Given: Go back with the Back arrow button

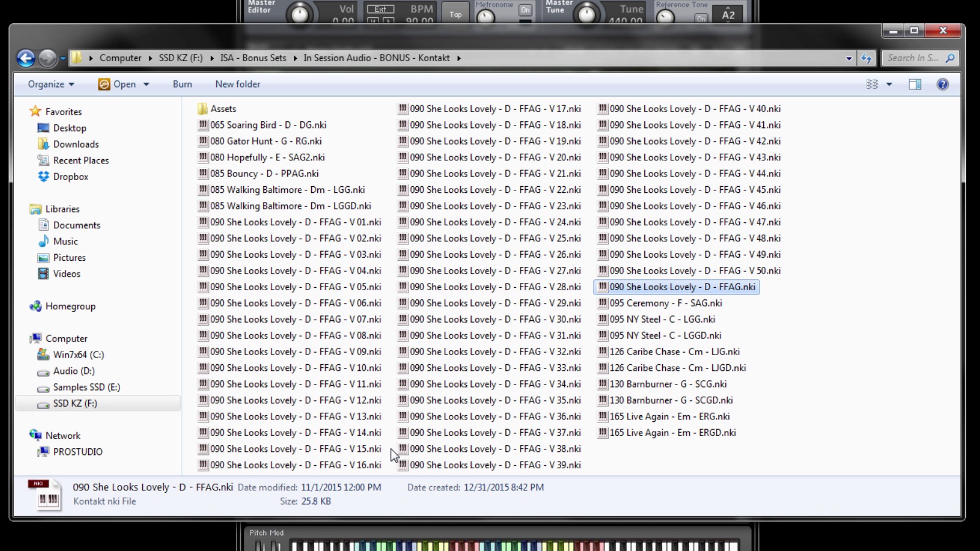Looking at the screenshot, I should [26, 58].
